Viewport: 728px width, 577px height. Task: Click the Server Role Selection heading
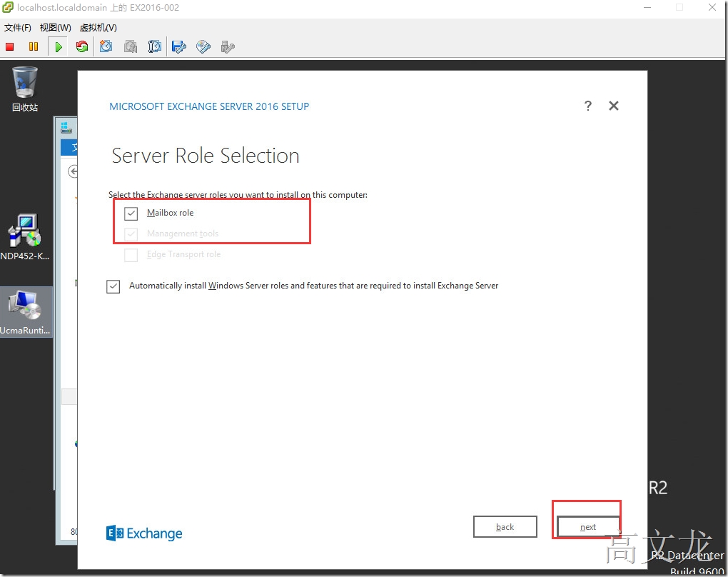tap(206, 156)
